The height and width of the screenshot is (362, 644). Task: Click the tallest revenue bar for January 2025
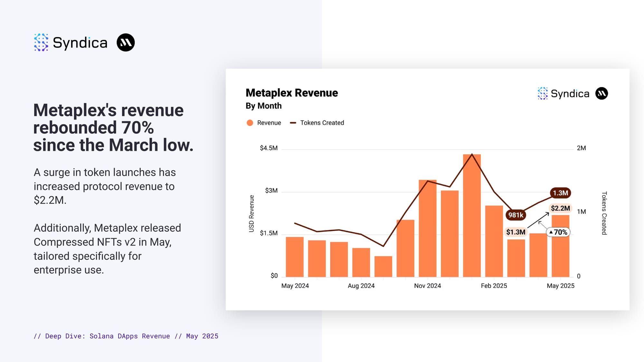point(472,216)
